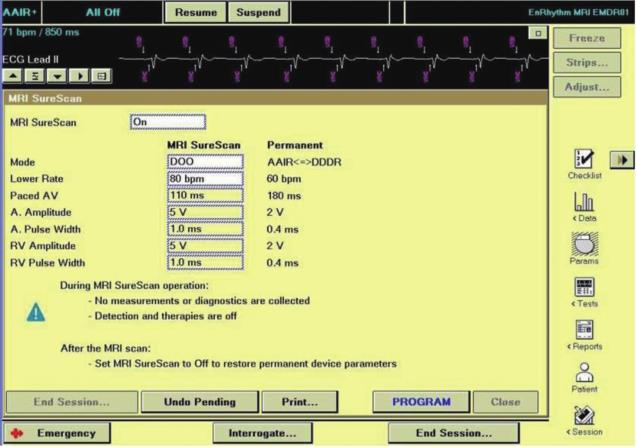The height and width of the screenshot is (447, 636).
Task: Open the Mode DOO value field
Action: point(206,161)
